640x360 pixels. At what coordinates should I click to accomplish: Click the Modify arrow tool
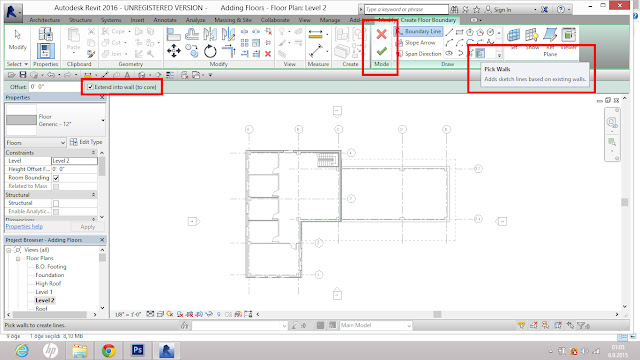pos(18,40)
